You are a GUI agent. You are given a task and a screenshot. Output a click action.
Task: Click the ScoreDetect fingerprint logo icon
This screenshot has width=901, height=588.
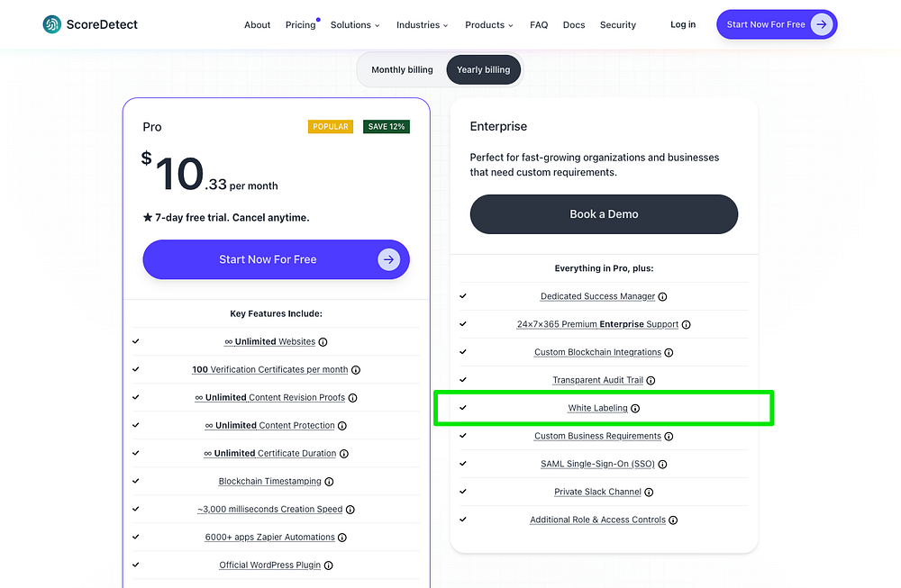click(51, 24)
